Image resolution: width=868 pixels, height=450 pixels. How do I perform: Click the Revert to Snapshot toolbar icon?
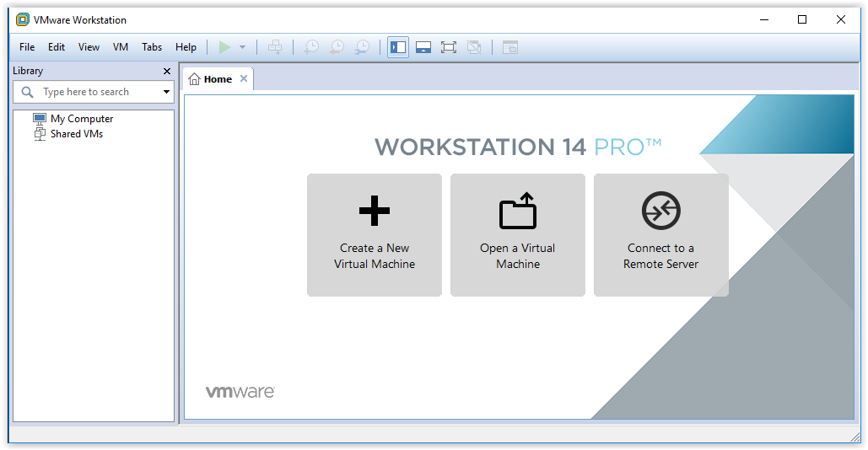[x=337, y=47]
